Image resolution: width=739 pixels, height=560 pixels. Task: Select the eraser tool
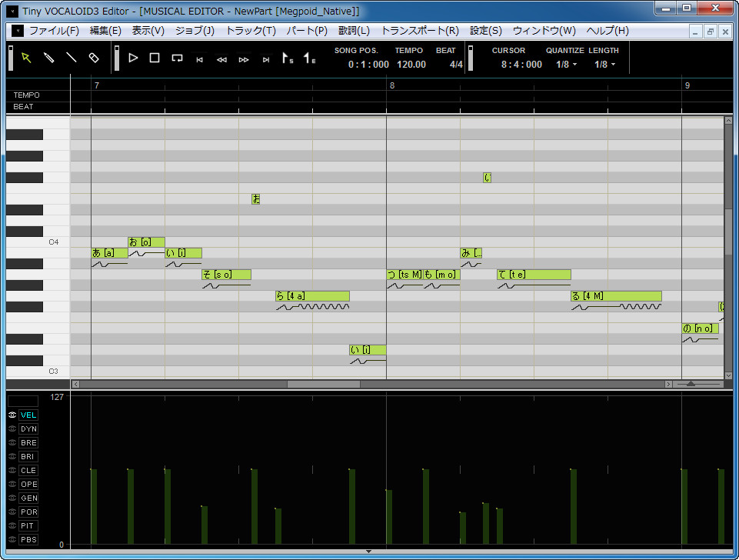94,58
